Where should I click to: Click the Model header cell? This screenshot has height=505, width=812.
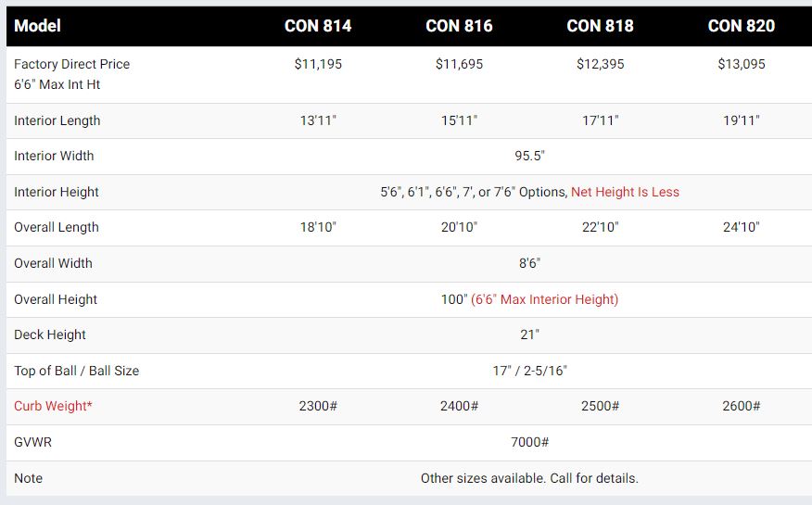[38, 26]
